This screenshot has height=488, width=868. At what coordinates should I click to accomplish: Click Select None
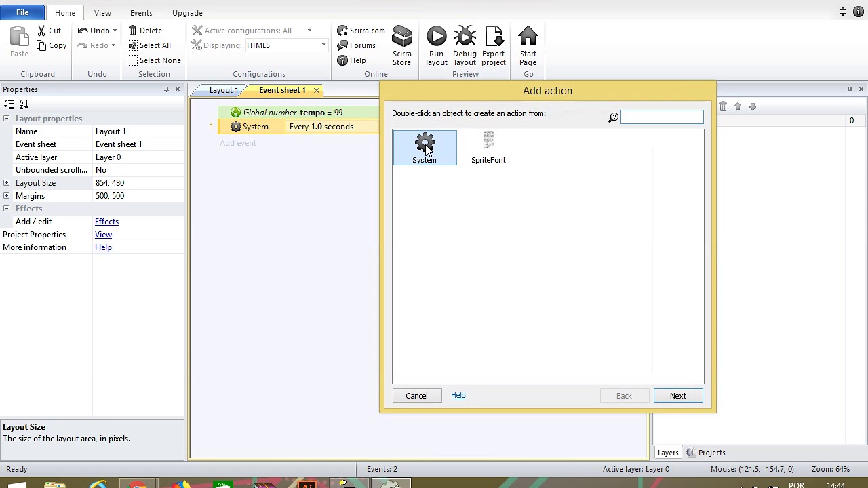(154, 60)
